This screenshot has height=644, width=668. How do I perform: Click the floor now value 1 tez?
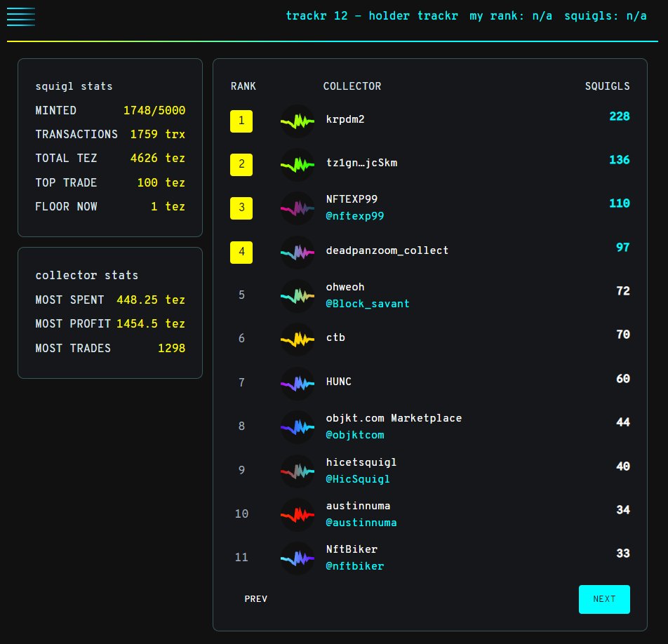pyautogui.click(x=168, y=206)
